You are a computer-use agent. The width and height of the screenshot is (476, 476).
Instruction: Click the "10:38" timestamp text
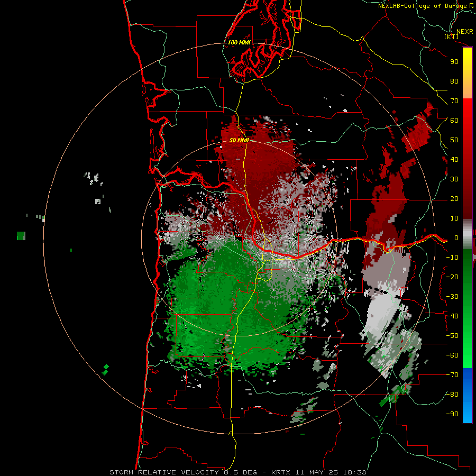[355, 472]
